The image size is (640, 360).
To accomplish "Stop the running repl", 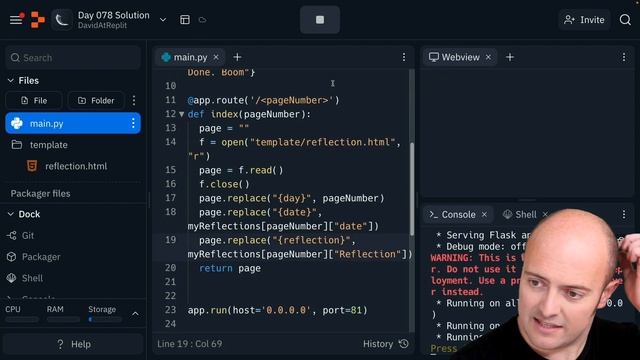I will [x=320, y=20].
